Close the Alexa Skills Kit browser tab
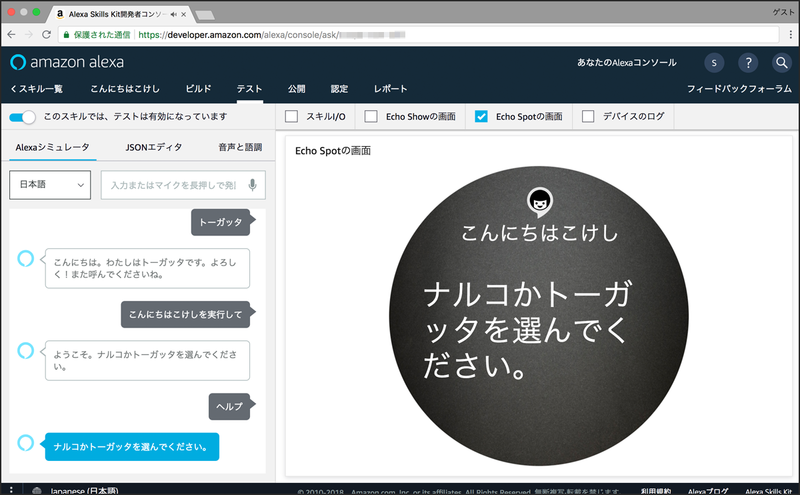The height and width of the screenshot is (495, 800). pos(184,14)
